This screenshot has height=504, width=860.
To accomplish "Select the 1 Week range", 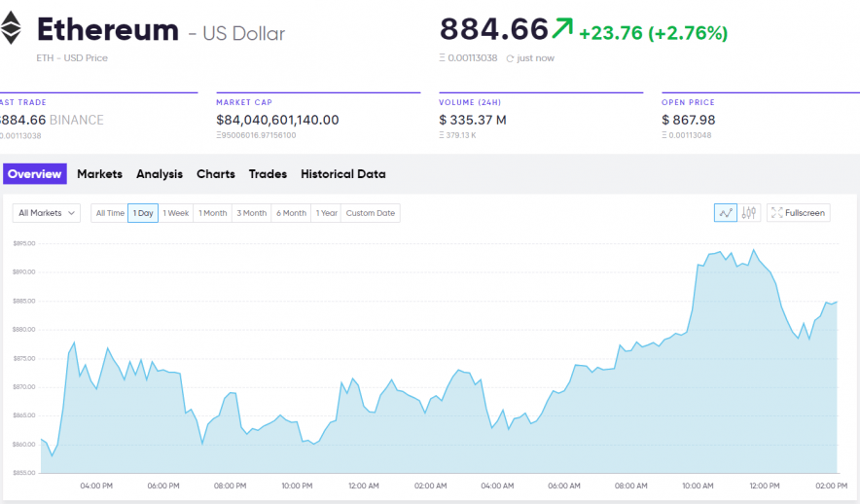I will 175,213.
